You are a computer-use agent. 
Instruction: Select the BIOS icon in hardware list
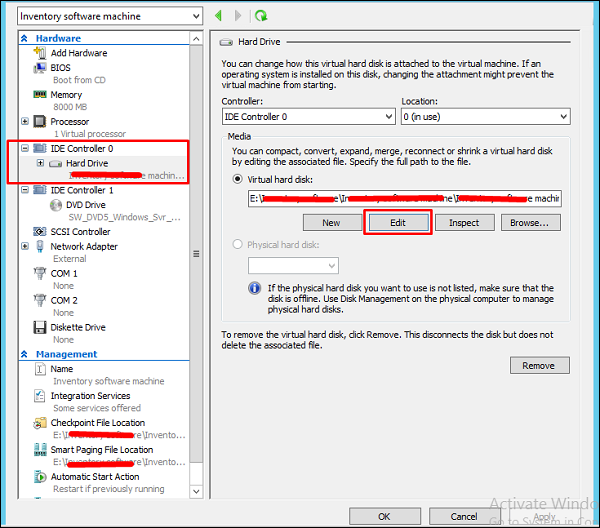click(40, 67)
